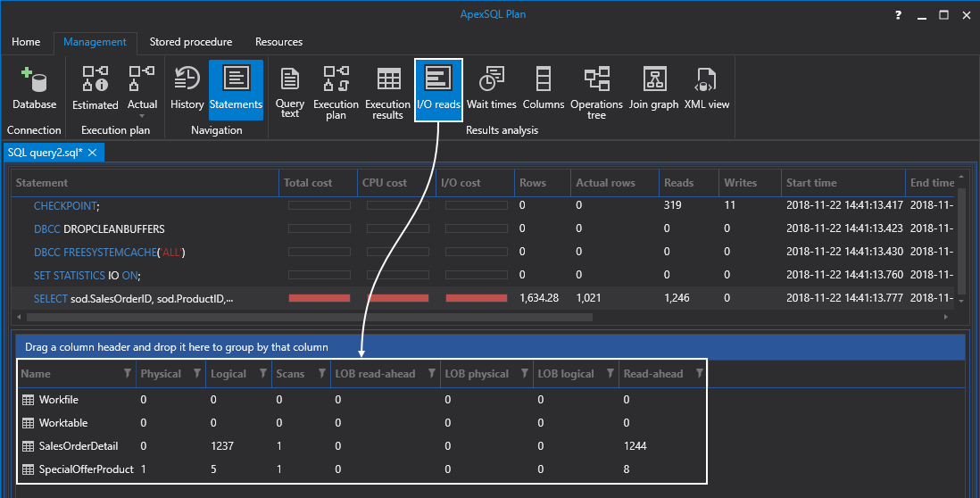Open the Wait times analysis
The image size is (980, 498).
pos(491,89)
